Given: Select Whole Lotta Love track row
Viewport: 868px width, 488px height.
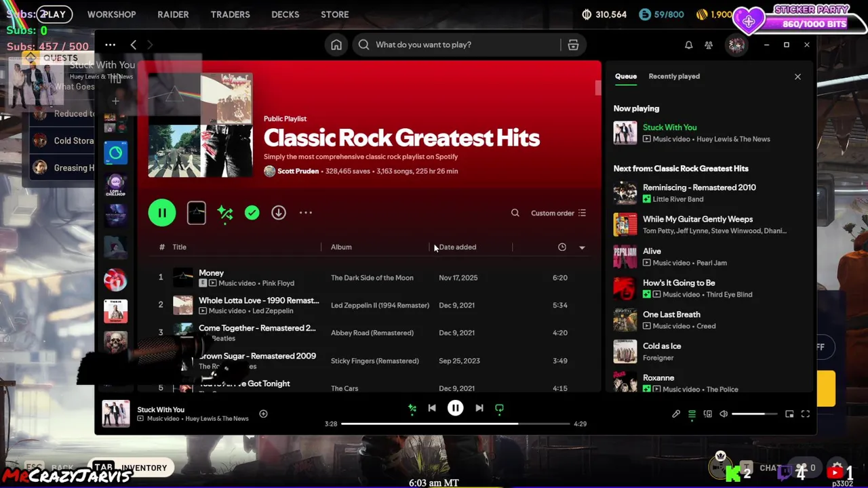Looking at the screenshot, I should point(370,305).
